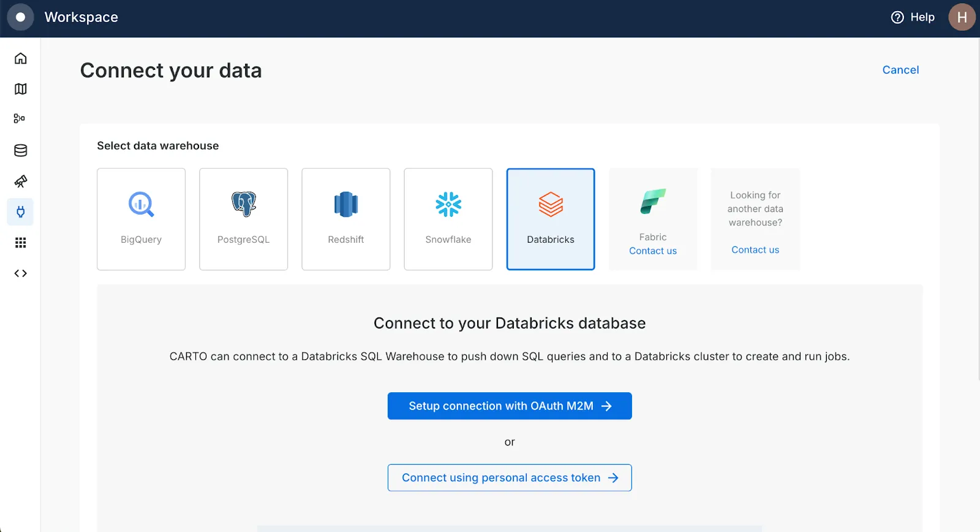Open the Developers code brackets icon

point(20,273)
